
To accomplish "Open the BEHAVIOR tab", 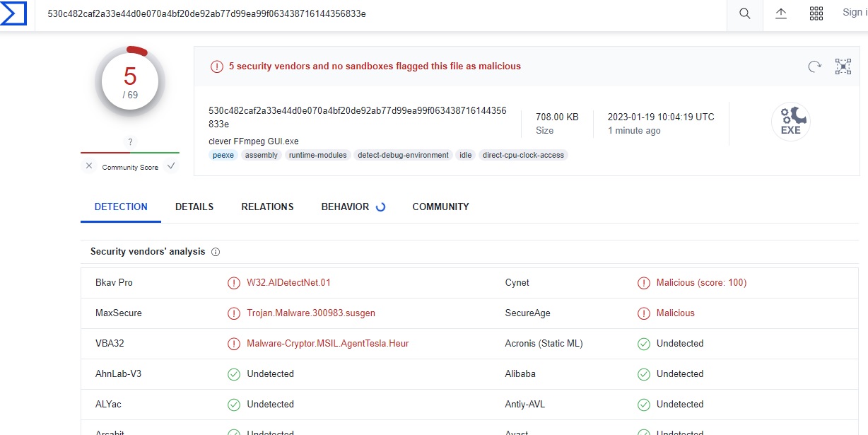I will [345, 207].
